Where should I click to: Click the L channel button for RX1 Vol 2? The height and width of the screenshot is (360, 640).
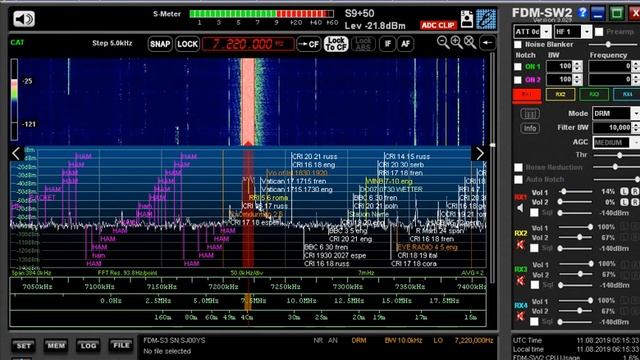click(624, 202)
